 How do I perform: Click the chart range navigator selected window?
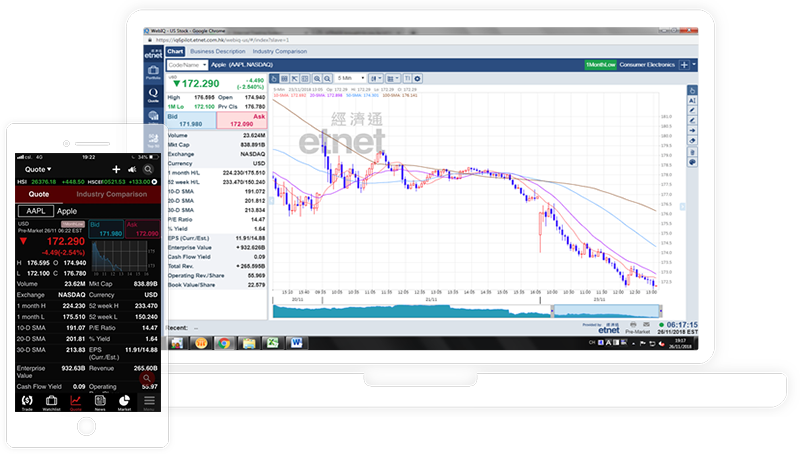pyautogui.click(x=606, y=311)
